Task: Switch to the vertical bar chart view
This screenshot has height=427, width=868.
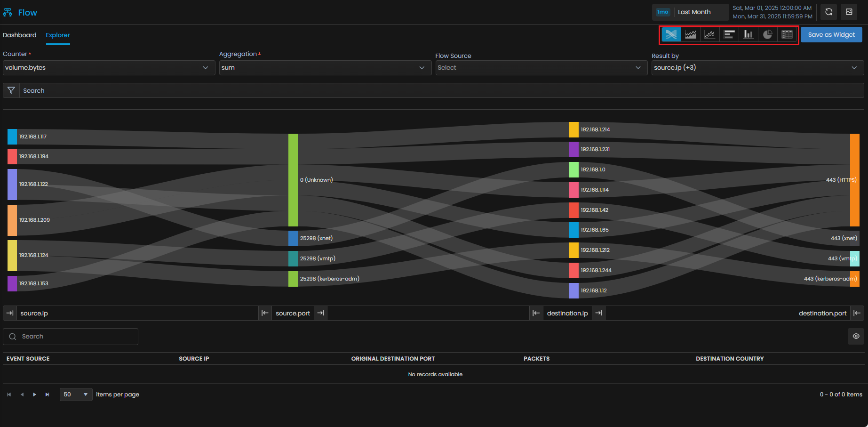Action: point(749,34)
